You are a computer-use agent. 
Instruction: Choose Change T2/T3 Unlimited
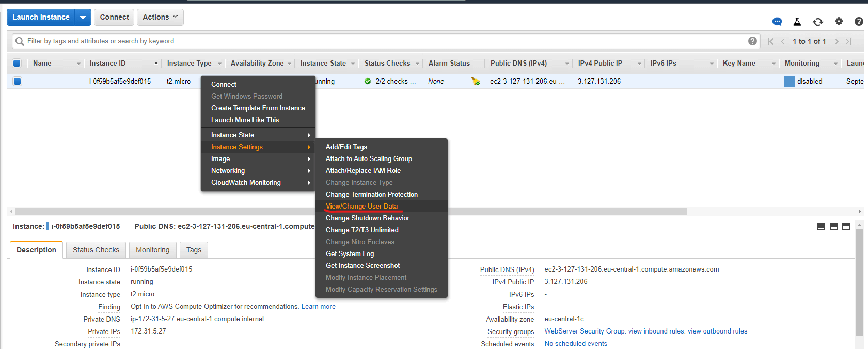click(x=382, y=230)
